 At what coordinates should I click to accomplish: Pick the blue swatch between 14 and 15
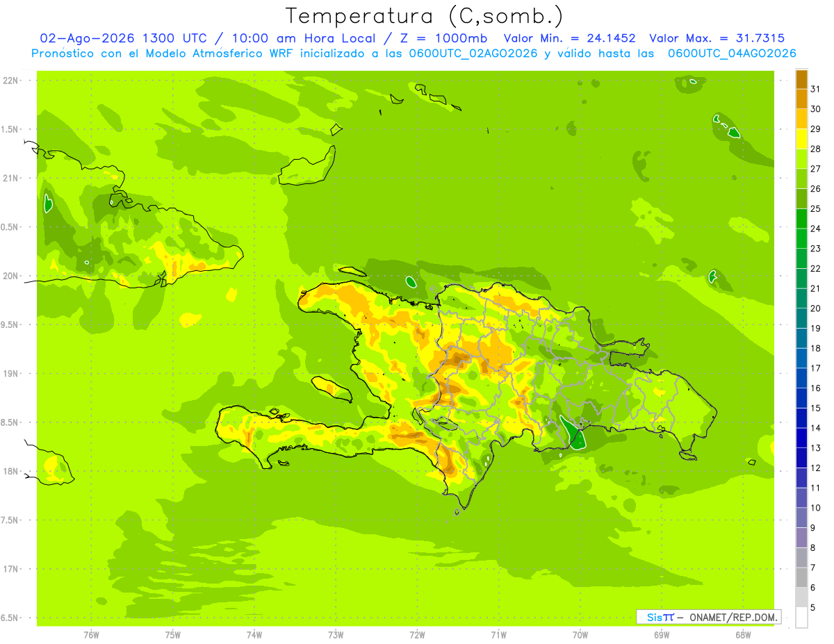click(x=801, y=418)
